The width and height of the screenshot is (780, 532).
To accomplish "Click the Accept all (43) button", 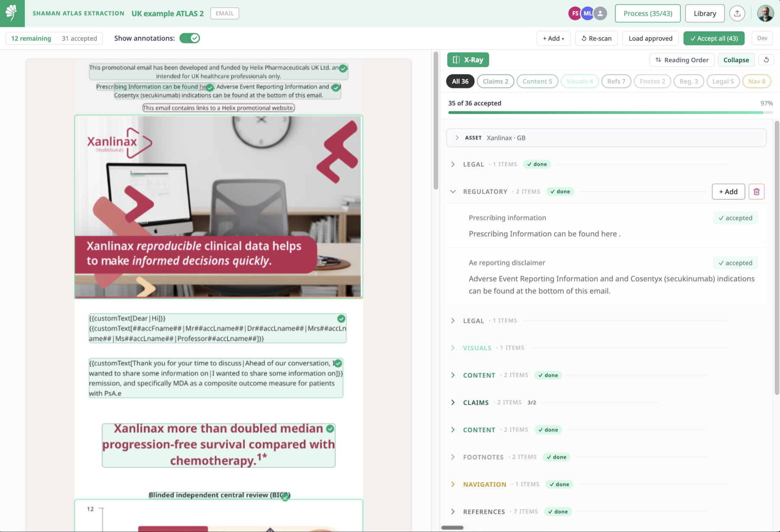I will (x=714, y=38).
